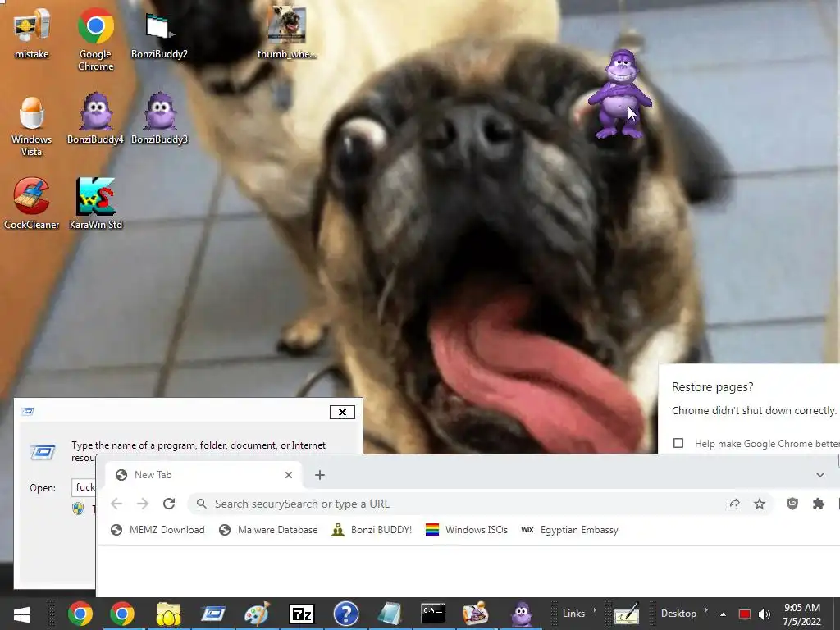Click the Open input field in Run

[x=84, y=487]
